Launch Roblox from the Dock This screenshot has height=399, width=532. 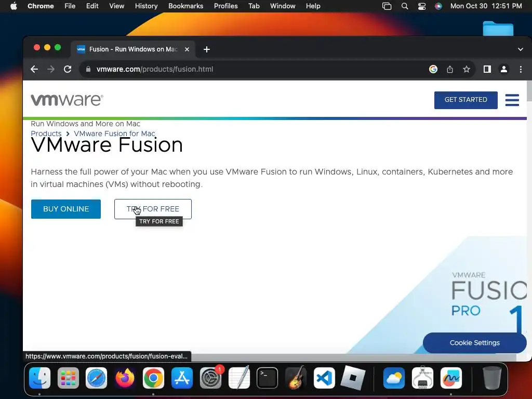click(353, 378)
